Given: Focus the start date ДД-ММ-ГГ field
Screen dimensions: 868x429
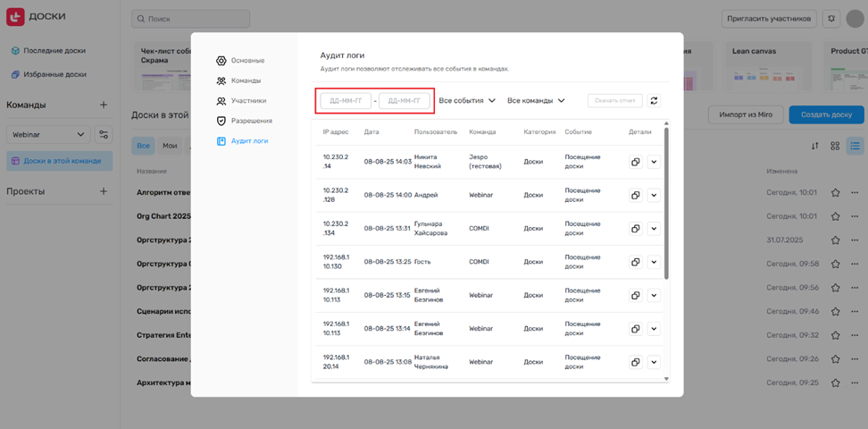Looking at the screenshot, I should (x=346, y=101).
